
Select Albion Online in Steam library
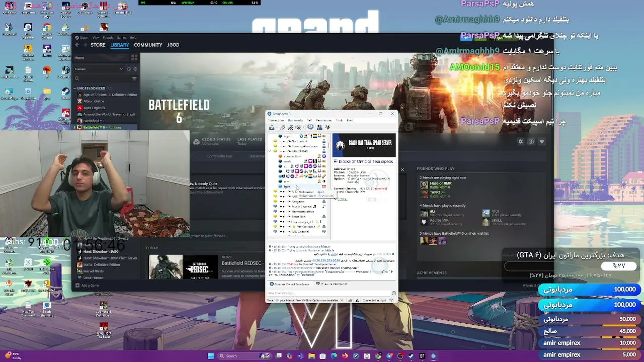94,101
